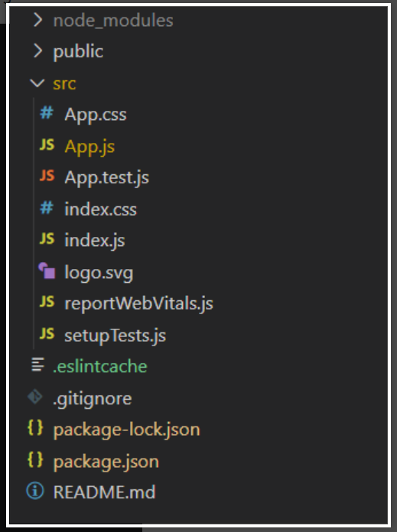The width and height of the screenshot is (397, 532).
Task: Click the yellow JS icon next to App.js
Action: click(x=47, y=145)
